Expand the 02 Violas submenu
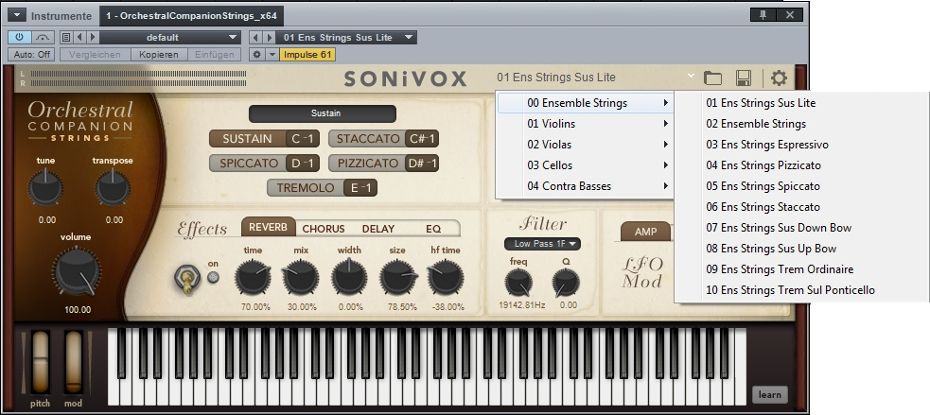Image resolution: width=930 pixels, height=415 pixels. point(585,145)
